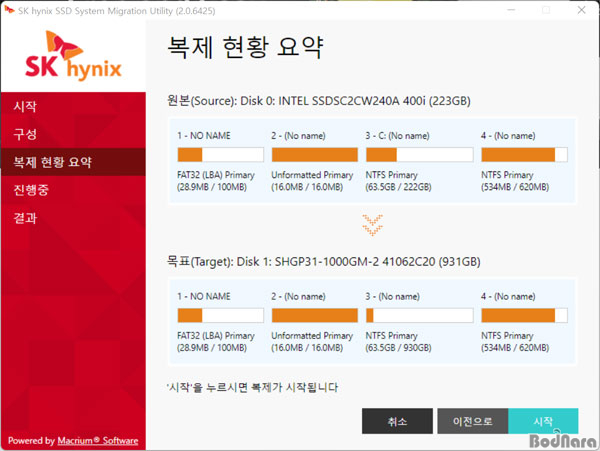Screen dimensions: 600x451
Task: Click the teal 시작 start button
Action: point(543,421)
